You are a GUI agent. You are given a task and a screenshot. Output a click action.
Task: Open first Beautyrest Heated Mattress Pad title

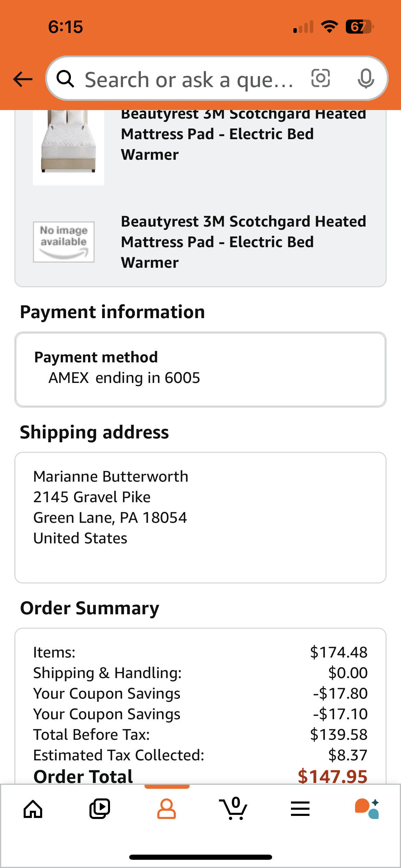[244, 134]
